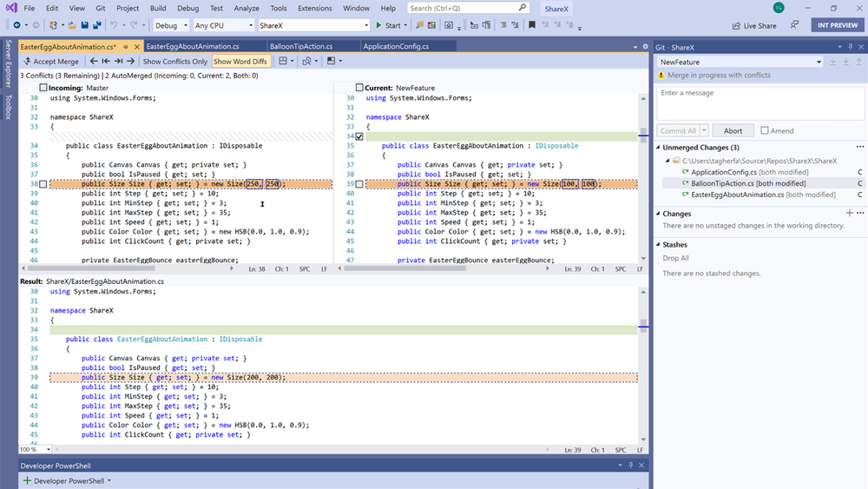868x489 pixels.
Task: Open the feedback icon beside Live Share
Action: [794, 25]
